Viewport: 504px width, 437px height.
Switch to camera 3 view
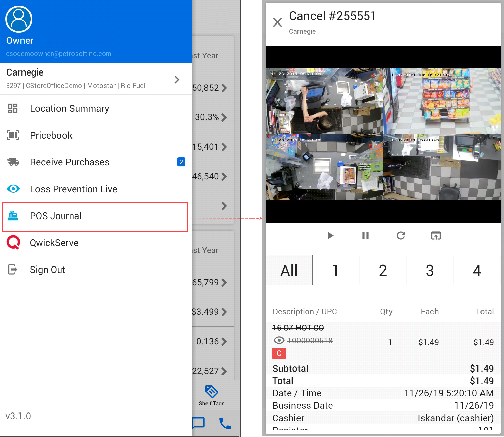tap(430, 270)
